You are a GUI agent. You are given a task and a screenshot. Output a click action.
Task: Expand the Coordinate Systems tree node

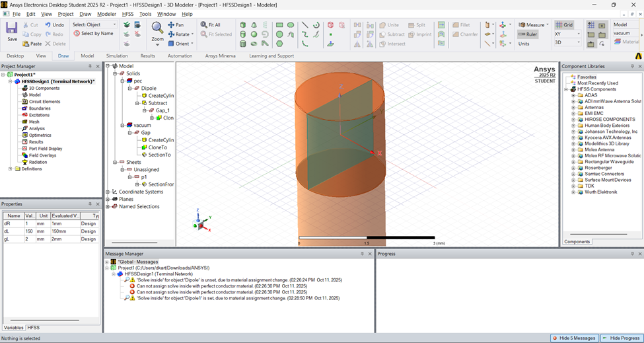point(108,192)
